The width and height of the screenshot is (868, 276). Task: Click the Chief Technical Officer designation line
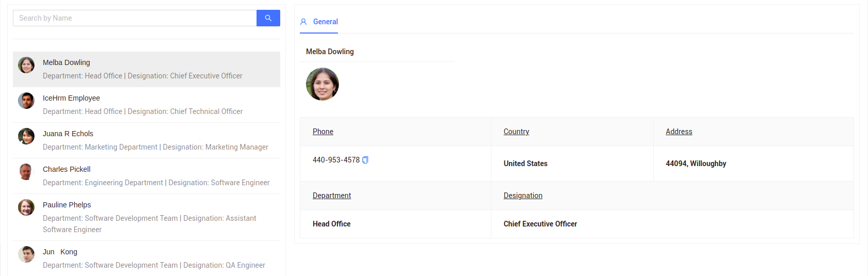pos(143,111)
